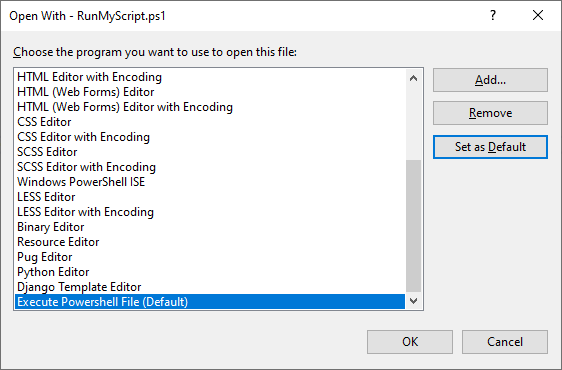562x370 pixels.
Task: Click the help question mark icon
Action: pos(493,15)
